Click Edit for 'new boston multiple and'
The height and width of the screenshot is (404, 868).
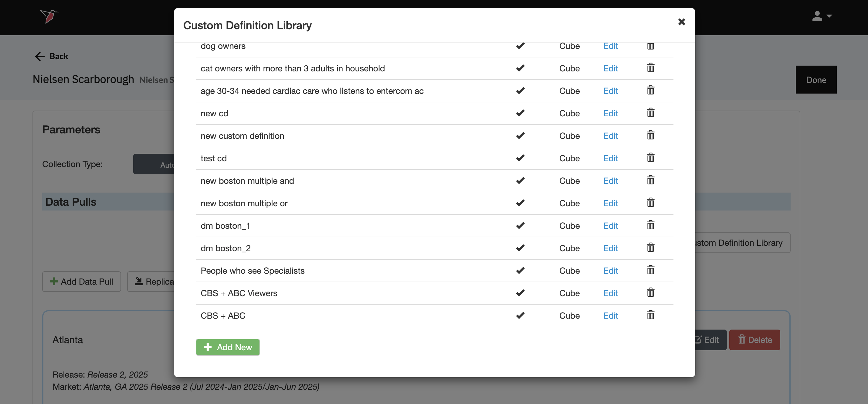point(610,181)
